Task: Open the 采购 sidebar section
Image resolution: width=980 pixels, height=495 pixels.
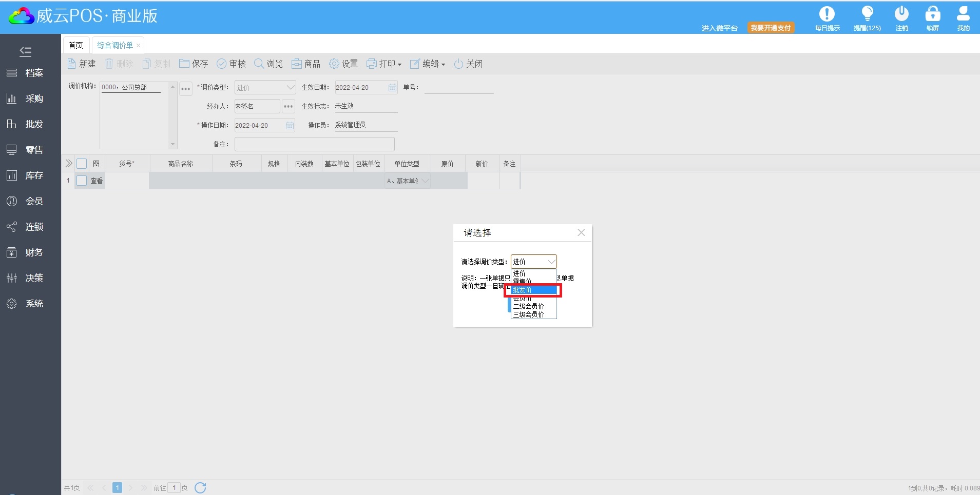Action: 30,98
